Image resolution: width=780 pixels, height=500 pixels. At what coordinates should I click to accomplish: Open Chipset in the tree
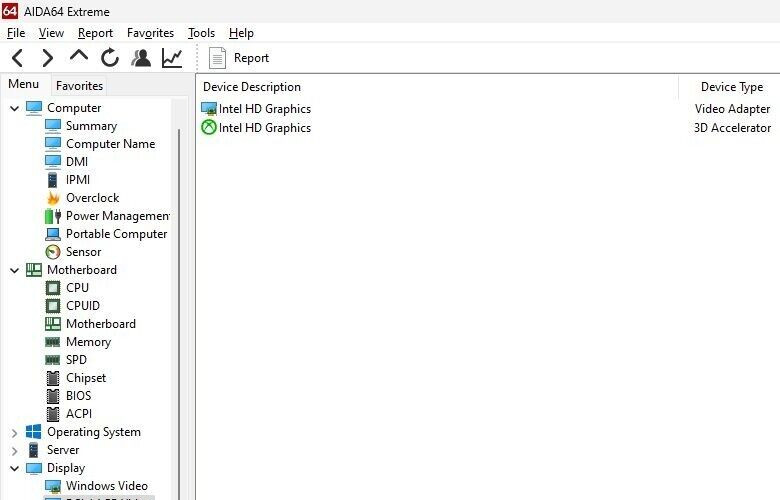(86, 378)
